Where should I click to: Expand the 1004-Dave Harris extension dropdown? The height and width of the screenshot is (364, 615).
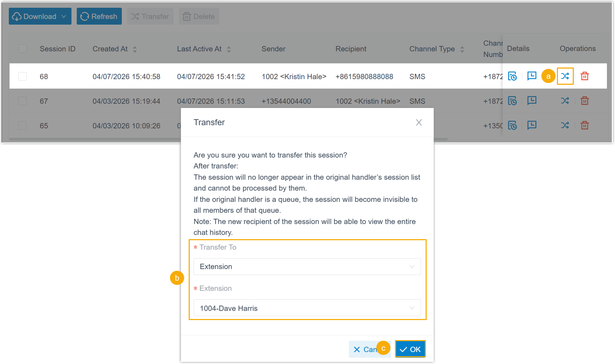pyautogui.click(x=307, y=308)
